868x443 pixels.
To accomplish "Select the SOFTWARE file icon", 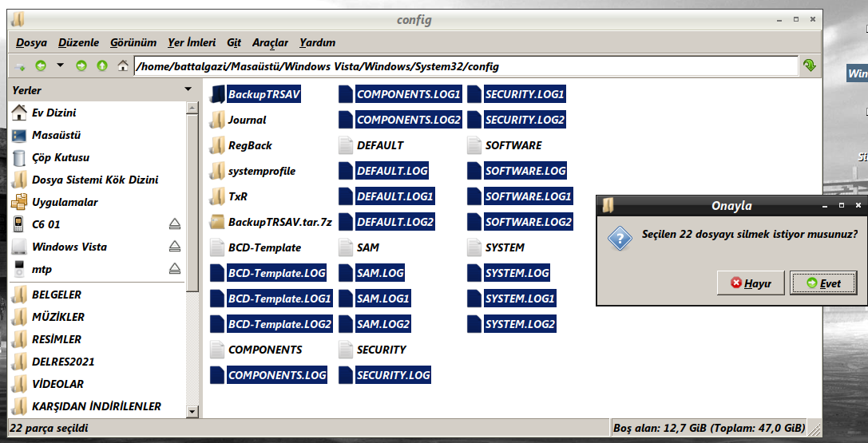I will [474, 146].
